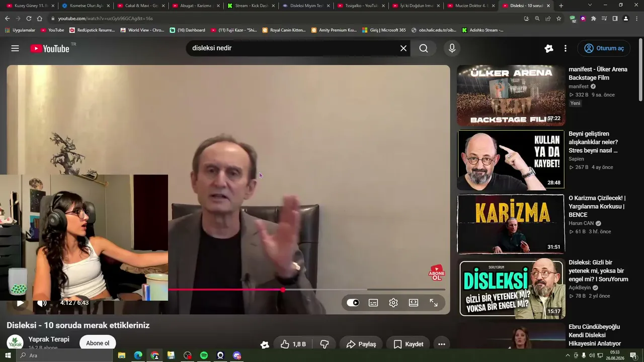Open the player settings gear
The image size is (644, 362).
click(393, 303)
